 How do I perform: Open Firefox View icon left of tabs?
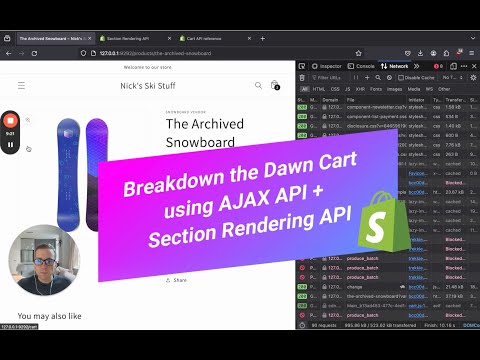[x=7, y=38]
